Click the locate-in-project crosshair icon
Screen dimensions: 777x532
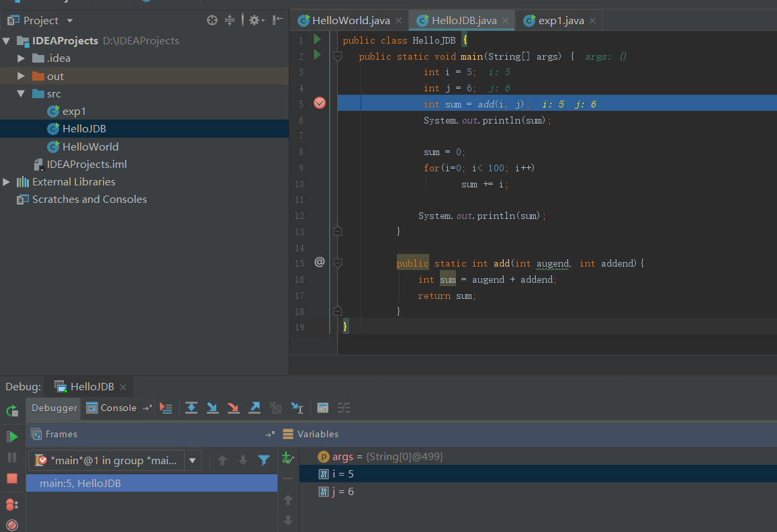click(x=212, y=20)
